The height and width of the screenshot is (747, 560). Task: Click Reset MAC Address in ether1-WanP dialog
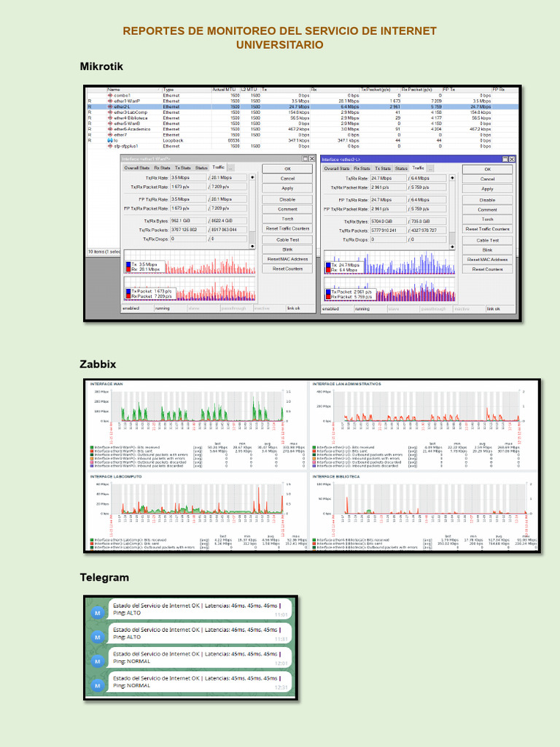pos(287,259)
